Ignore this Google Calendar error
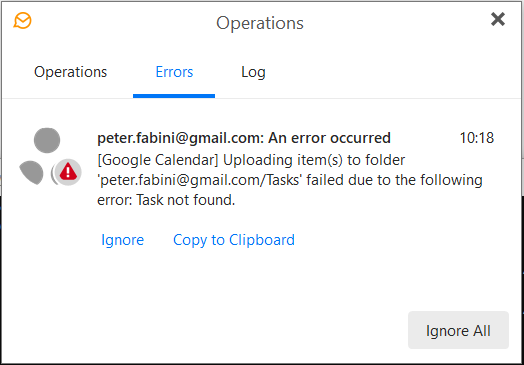The image size is (524, 365). click(x=123, y=240)
